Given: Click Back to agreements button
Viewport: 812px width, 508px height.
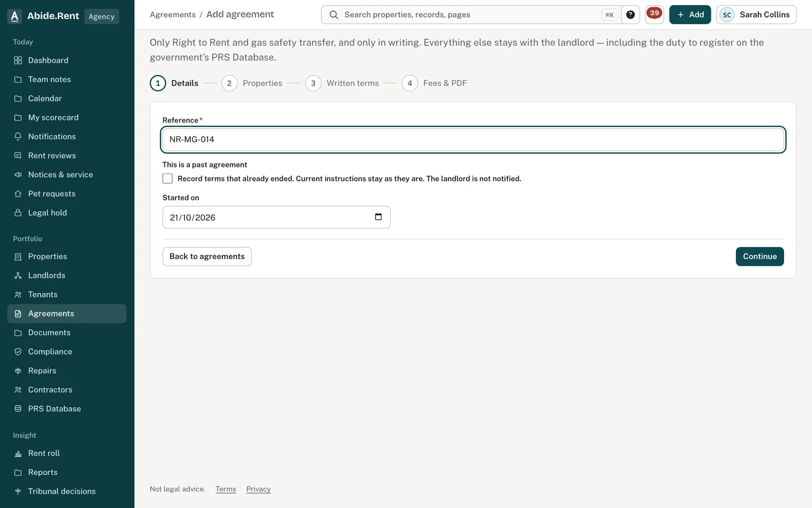Looking at the screenshot, I should 207,257.
